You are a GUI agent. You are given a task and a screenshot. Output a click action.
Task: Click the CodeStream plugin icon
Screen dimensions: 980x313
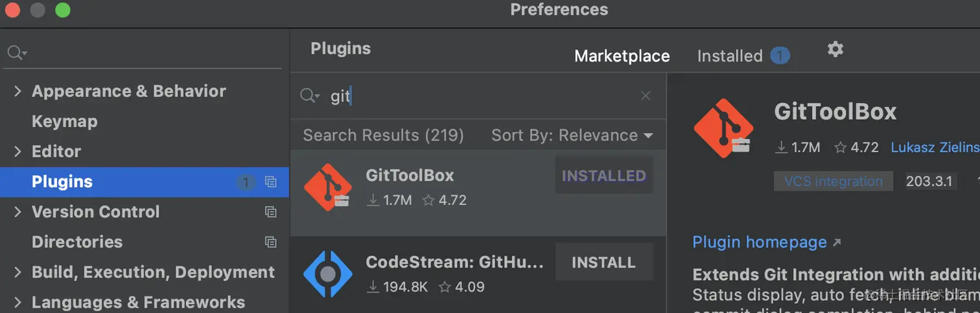(328, 274)
